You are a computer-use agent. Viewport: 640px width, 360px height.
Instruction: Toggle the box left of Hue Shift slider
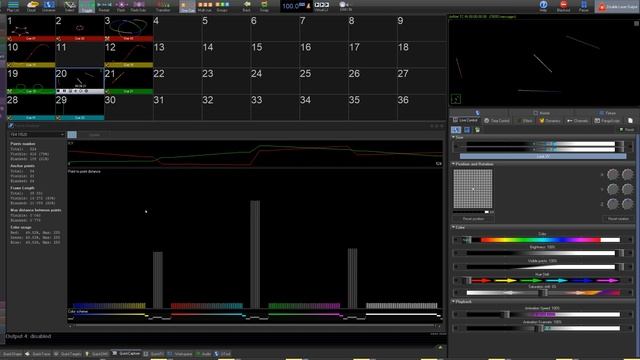pos(456,280)
